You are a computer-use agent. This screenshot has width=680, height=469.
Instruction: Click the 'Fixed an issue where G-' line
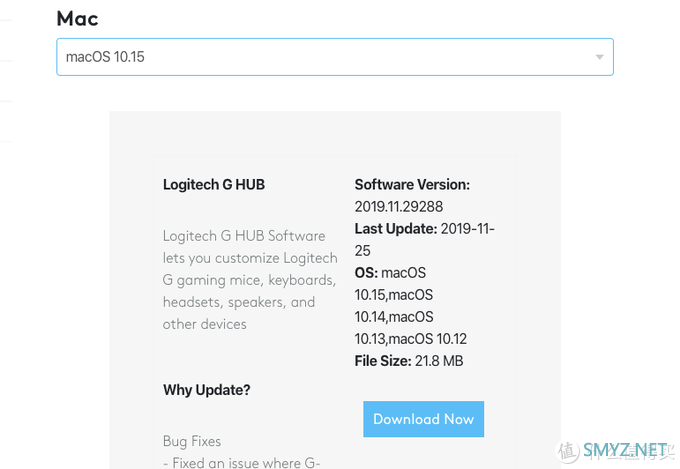point(242,463)
